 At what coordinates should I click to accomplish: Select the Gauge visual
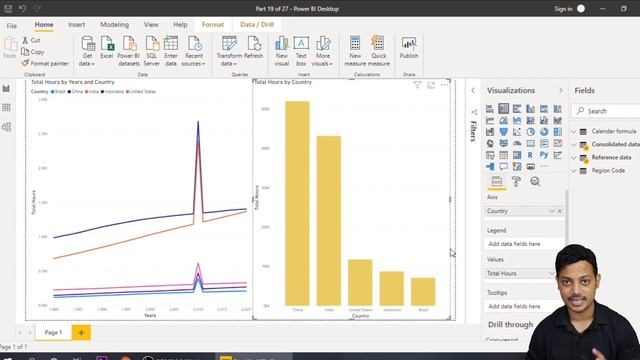pyautogui.click(x=517, y=143)
